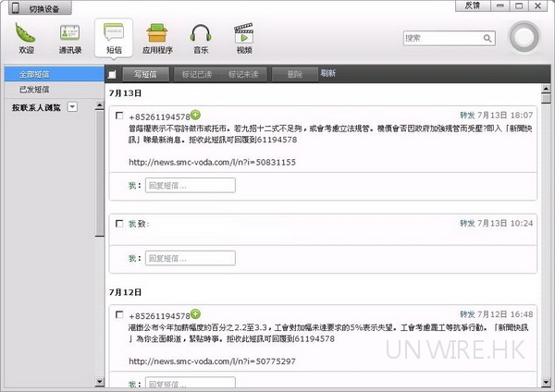Go to the 应用程序 apps section

click(156, 38)
